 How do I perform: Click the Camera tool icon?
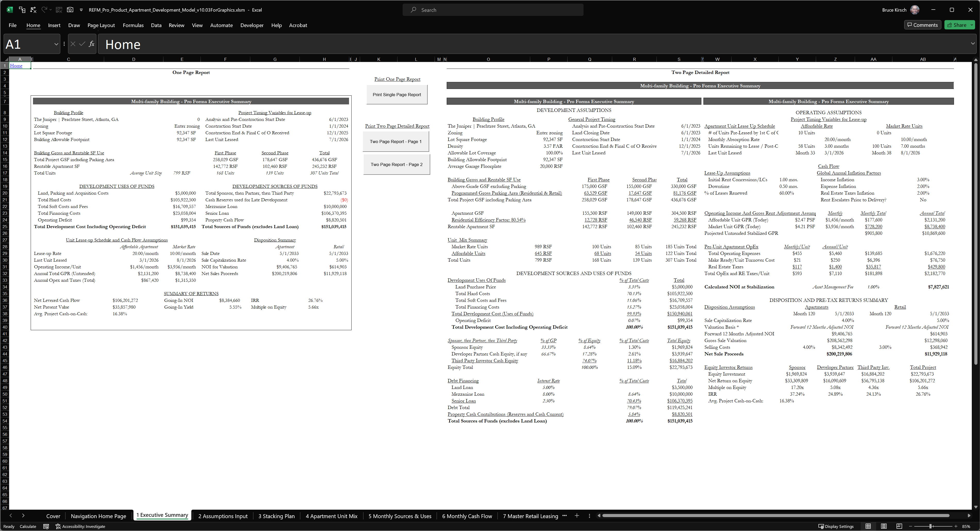(x=70, y=10)
